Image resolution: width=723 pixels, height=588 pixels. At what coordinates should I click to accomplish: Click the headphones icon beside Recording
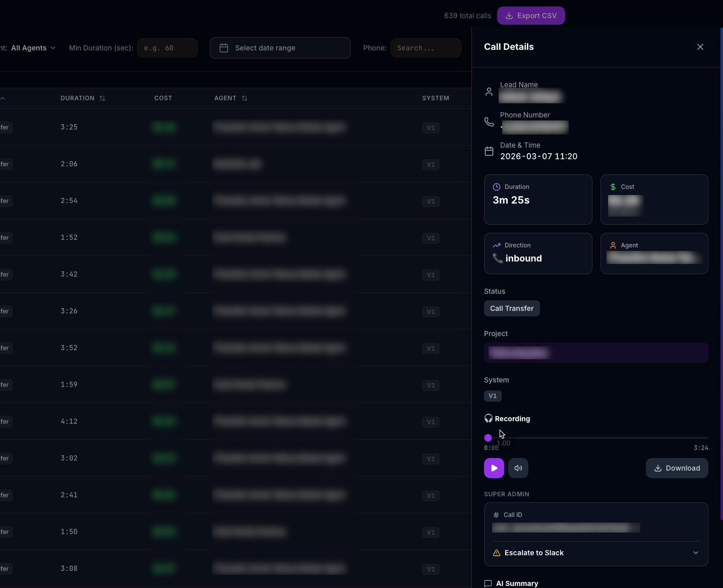[x=489, y=419]
